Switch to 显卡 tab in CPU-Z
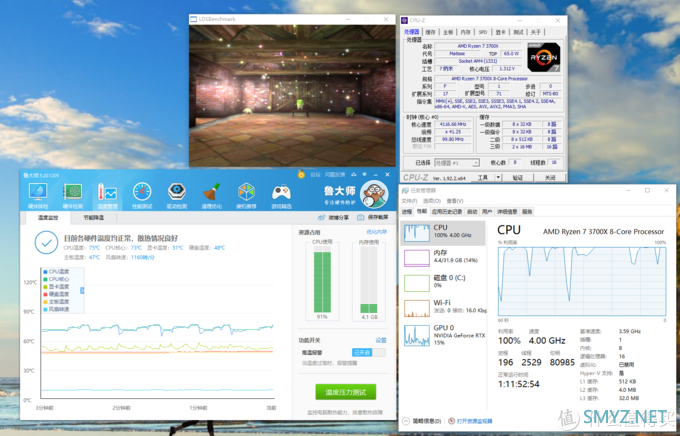Screen dimensions: 680x436 500,32
